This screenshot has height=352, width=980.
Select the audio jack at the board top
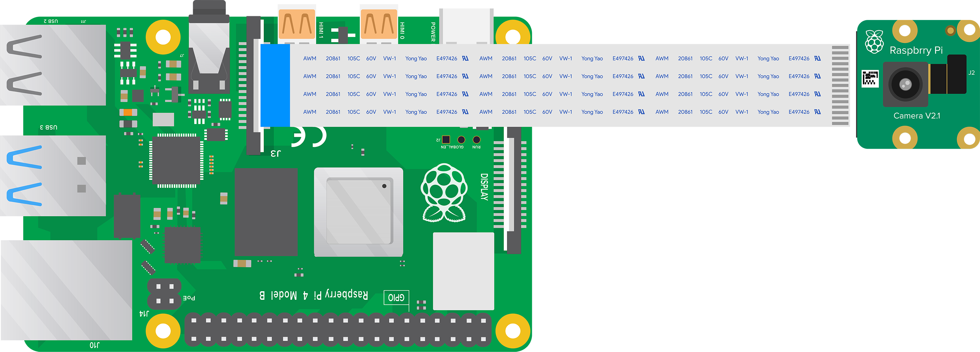coord(209,47)
